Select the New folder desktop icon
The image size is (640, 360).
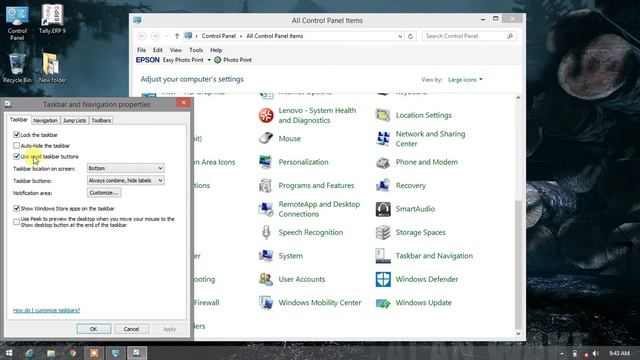(52, 68)
